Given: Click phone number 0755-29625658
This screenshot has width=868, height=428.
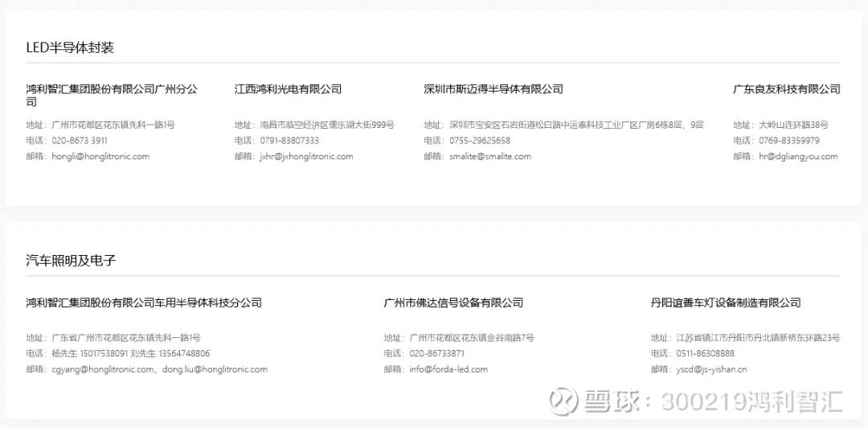Looking at the screenshot, I should click(480, 140).
